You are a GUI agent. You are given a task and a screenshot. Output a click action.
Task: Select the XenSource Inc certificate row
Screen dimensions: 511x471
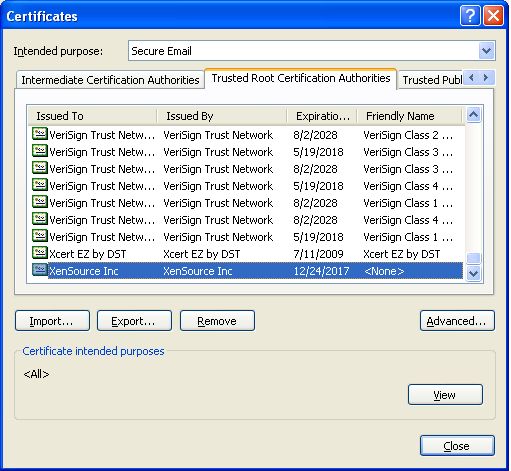(x=246, y=271)
